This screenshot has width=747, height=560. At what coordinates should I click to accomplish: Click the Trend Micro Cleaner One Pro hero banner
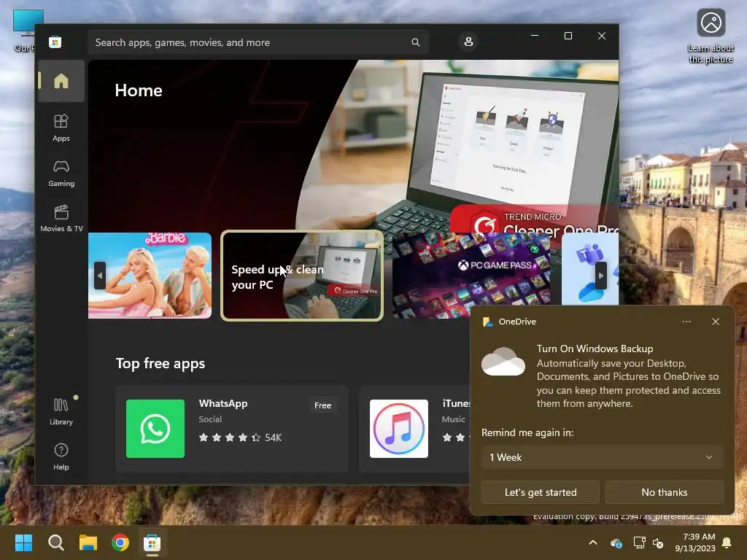pyautogui.click(x=353, y=146)
